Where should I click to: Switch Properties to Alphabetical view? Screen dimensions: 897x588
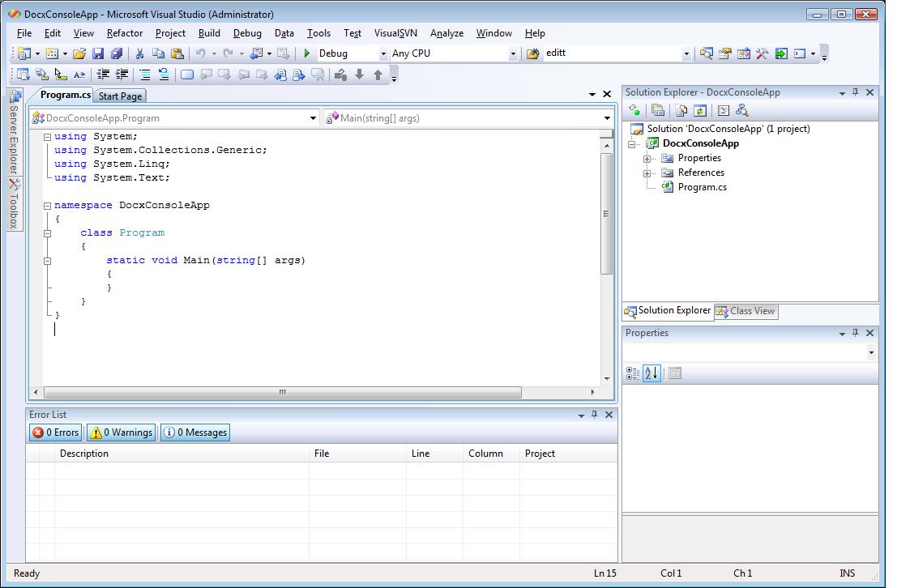coord(651,373)
